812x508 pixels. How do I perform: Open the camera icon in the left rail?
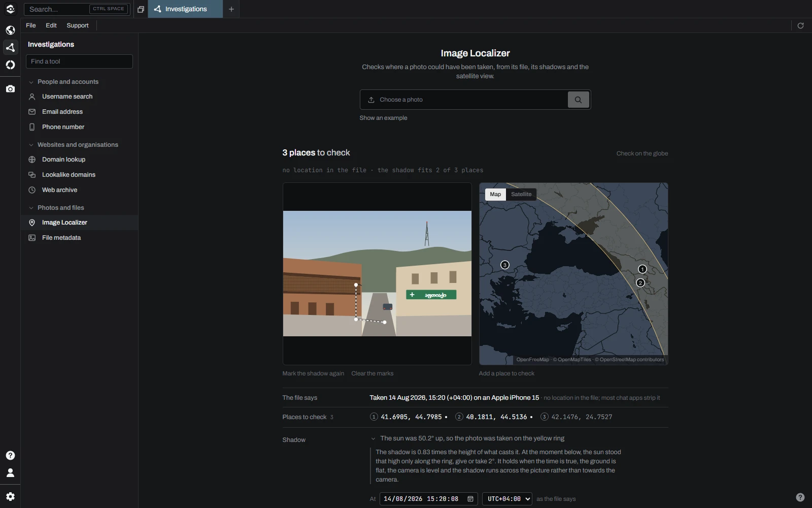[x=10, y=89]
